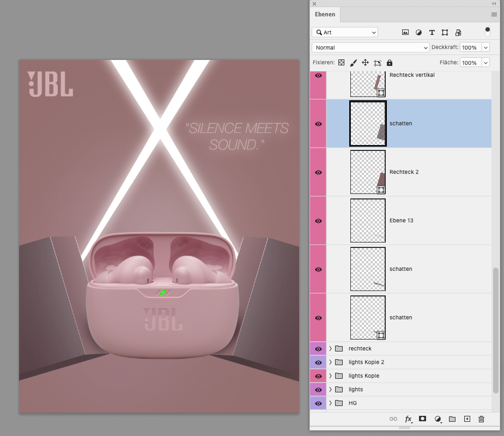Viewport: 504px width, 436px height.
Task: Add a layer mask to layer
Action: 422,419
